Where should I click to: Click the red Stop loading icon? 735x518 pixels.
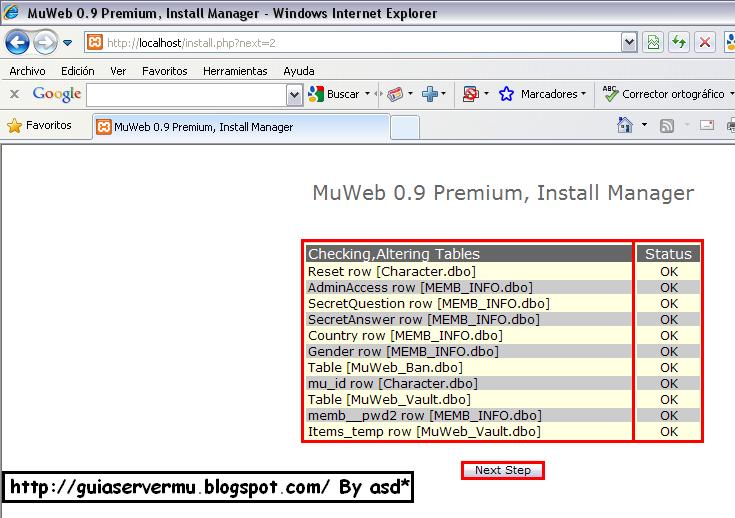point(705,43)
